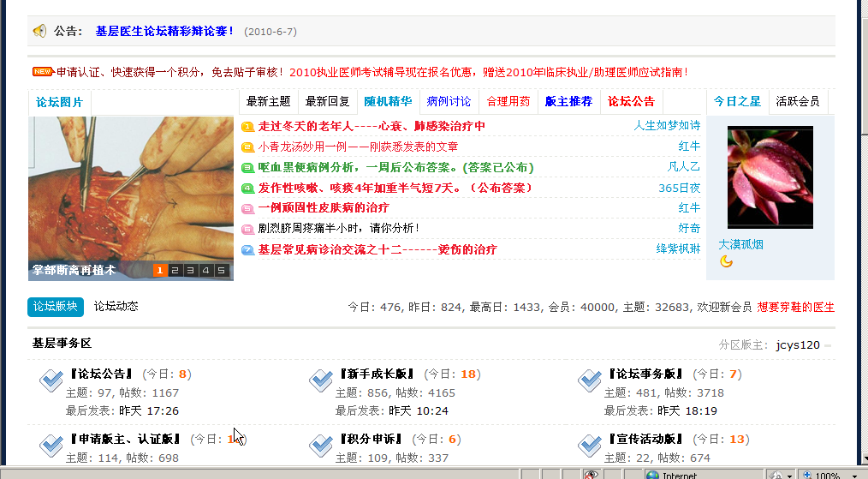Click the flower avatar of 大漠孤烟
Screen dimensions: 868x479
770,177
